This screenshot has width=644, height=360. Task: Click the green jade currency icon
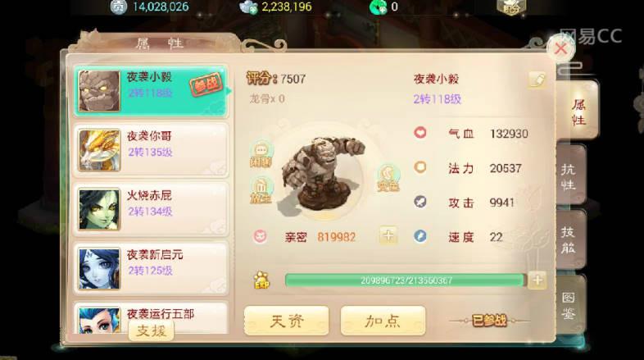(x=379, y=7)
